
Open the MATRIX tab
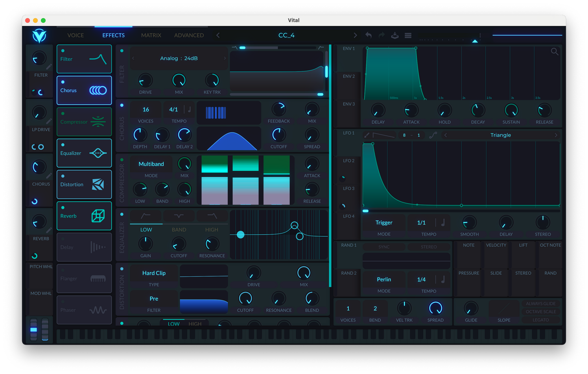151,35
